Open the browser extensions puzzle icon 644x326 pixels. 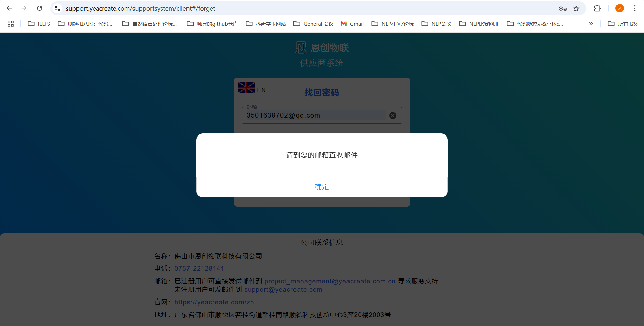pyautogui.click(x=597, y=8)
